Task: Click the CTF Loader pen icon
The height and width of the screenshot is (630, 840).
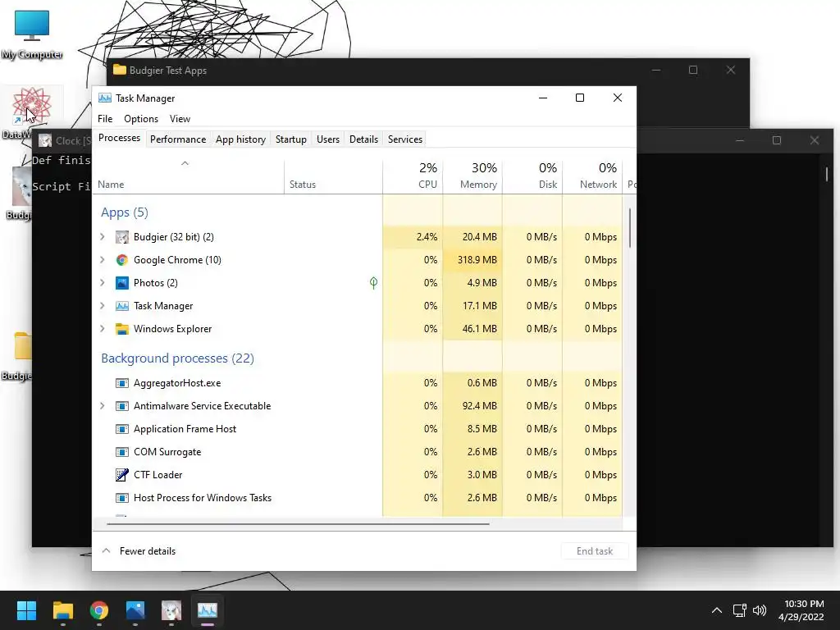Action: pos(122,475)
